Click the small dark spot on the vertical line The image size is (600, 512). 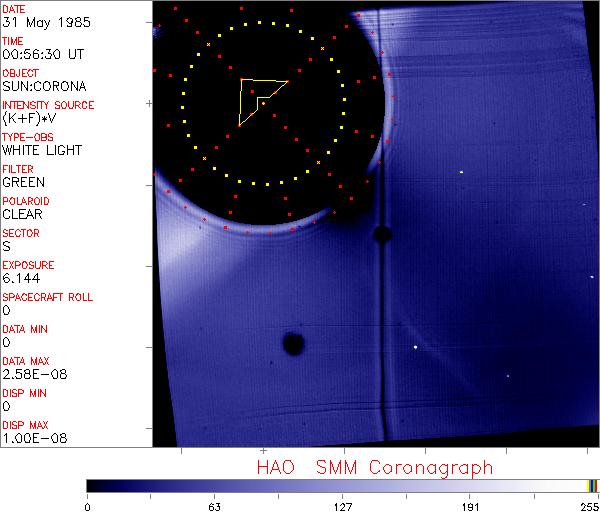[x=382, y=235]
